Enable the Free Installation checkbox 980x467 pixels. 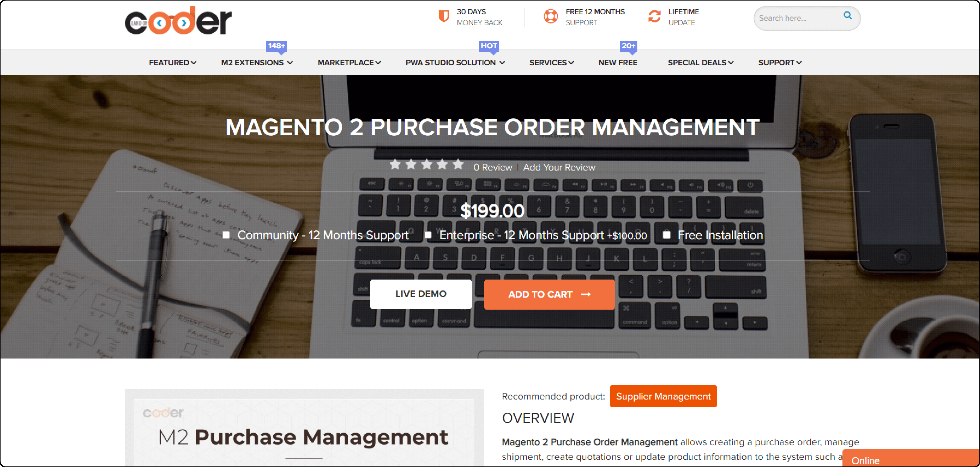(667, 235)
